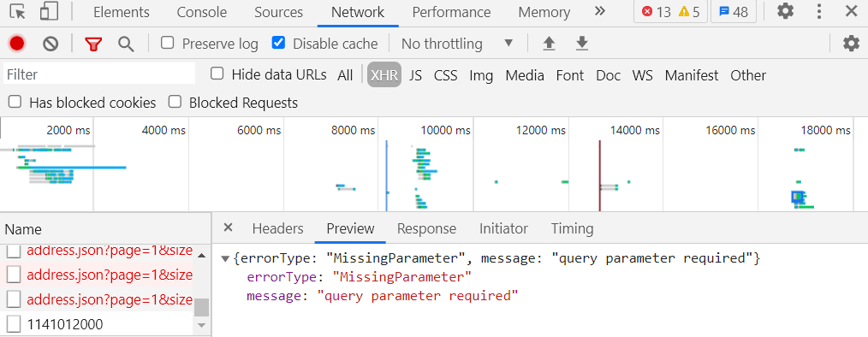Sort requests by the Name column header

(105, 229)
